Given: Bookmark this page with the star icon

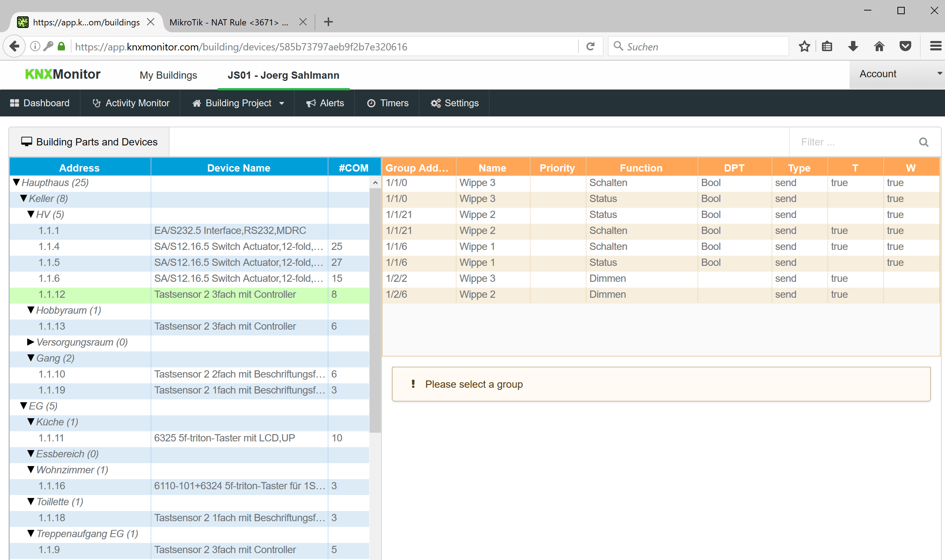Looking at the screenshot, I should [804, 46].
